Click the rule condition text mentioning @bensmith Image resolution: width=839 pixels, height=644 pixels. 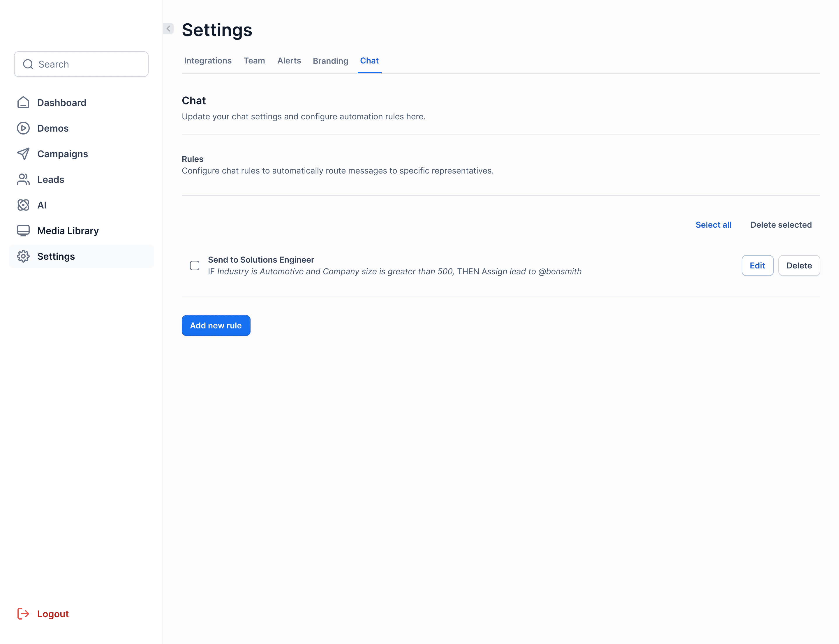coord(395,271)
